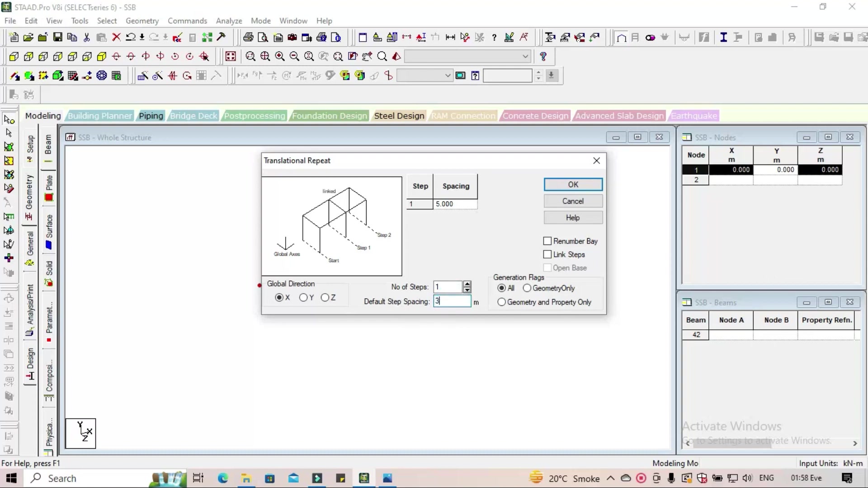Open the combo box in third toolbar row
This screenshot has width=868, height=488.
[x=448, y=75]
